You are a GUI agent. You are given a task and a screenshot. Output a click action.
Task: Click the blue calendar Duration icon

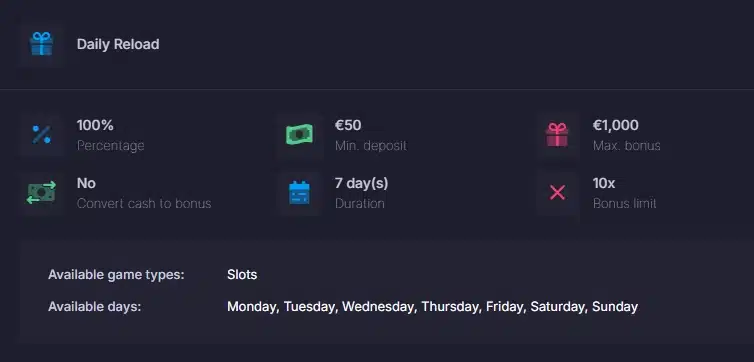tap(299, 193)
